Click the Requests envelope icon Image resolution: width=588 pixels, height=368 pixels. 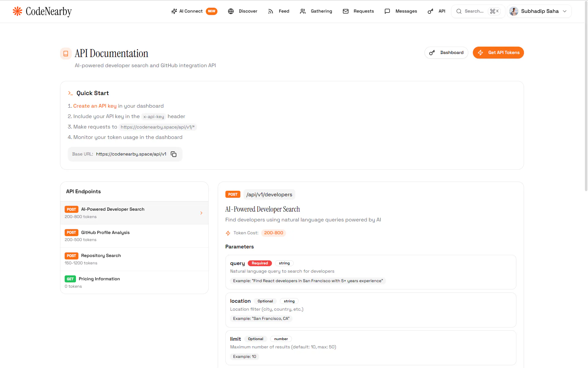(x=346, y=11)
